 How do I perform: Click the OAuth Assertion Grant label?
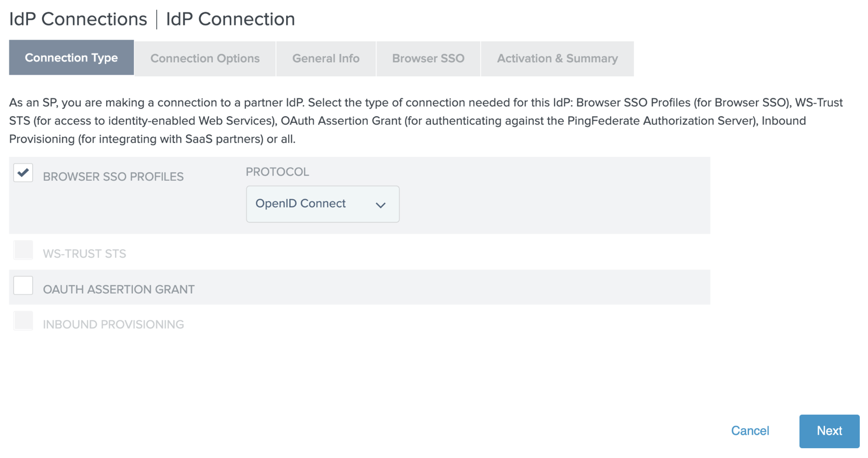pyautogui.click(x=119, y=289)
